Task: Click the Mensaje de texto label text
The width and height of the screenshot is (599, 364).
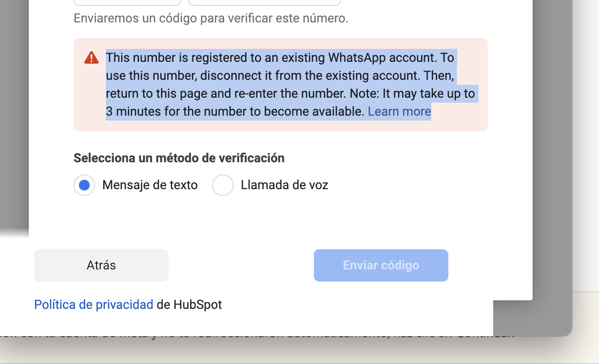Action: 150,185
